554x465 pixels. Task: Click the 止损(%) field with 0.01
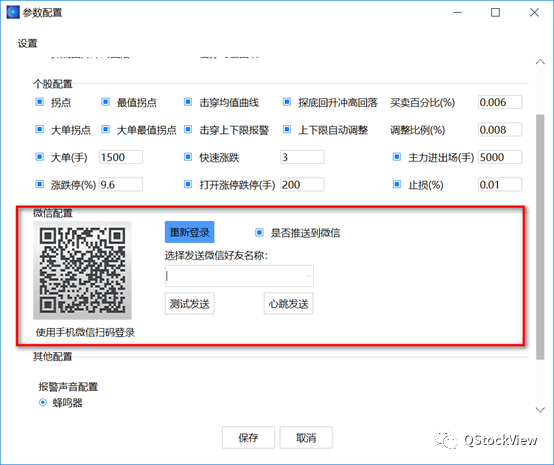point(500,184)
